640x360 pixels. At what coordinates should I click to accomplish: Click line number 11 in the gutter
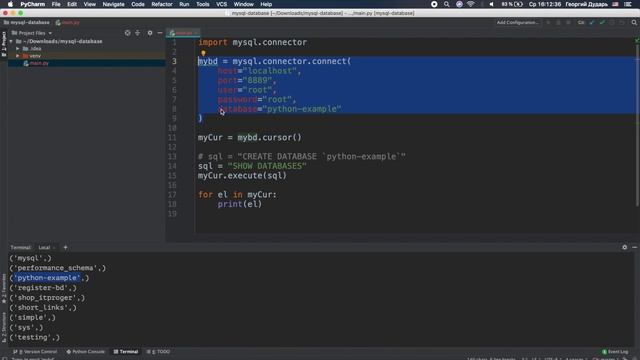click(x=172, y=138)
